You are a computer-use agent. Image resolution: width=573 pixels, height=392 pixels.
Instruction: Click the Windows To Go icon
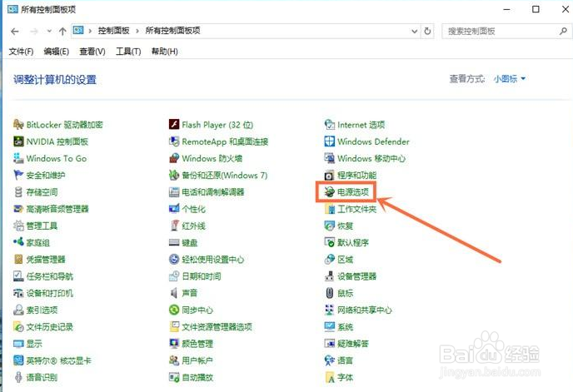coord(18,158)
